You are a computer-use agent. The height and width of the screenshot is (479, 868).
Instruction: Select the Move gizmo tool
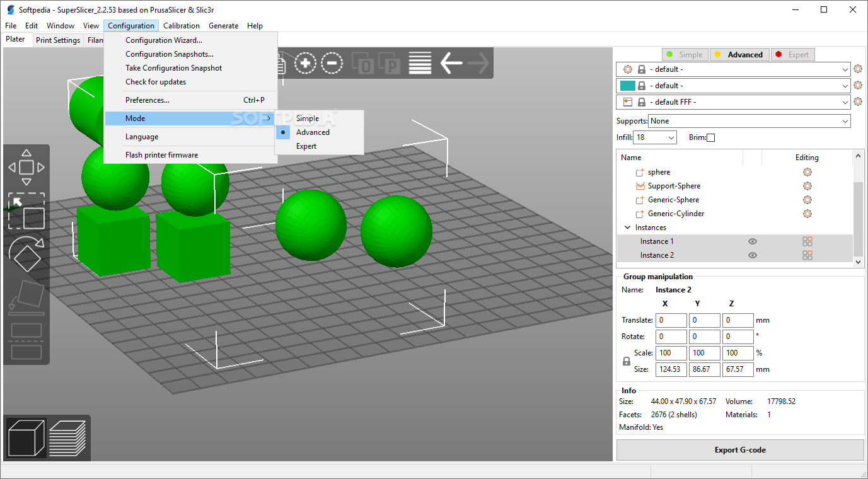pyautogui.click(x=26, y=167)
